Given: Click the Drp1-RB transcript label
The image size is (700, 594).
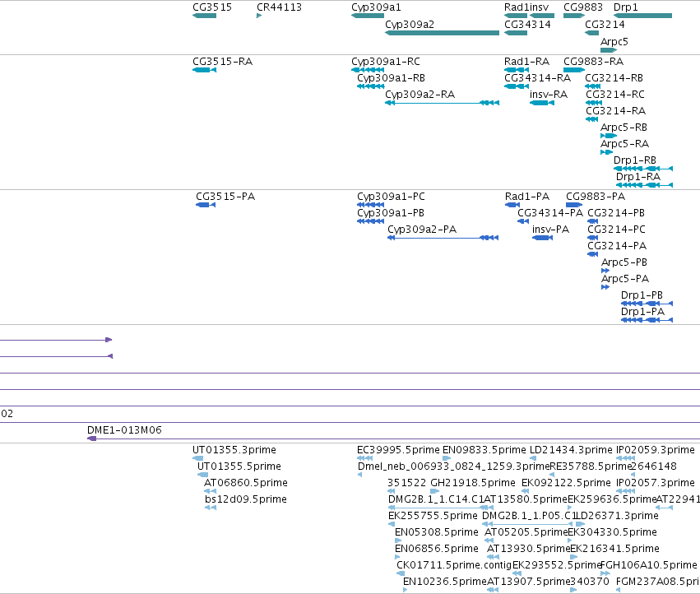Looking at the screenshot, I should [x=635, y=160].
